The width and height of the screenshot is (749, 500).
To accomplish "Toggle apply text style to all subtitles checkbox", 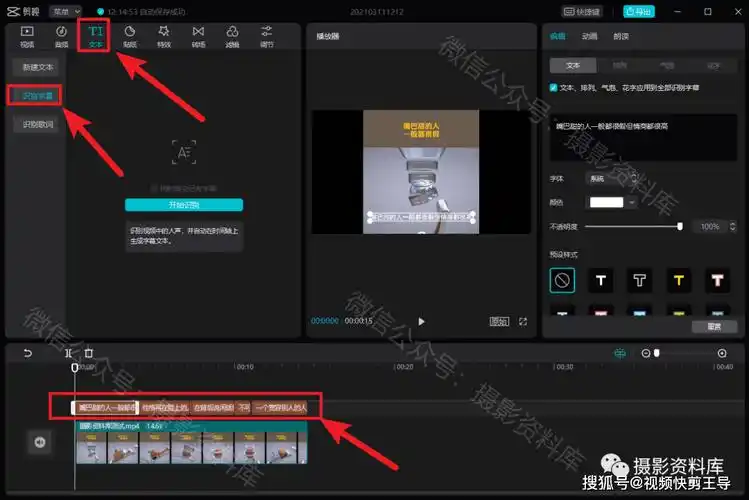I will point(554,88).
